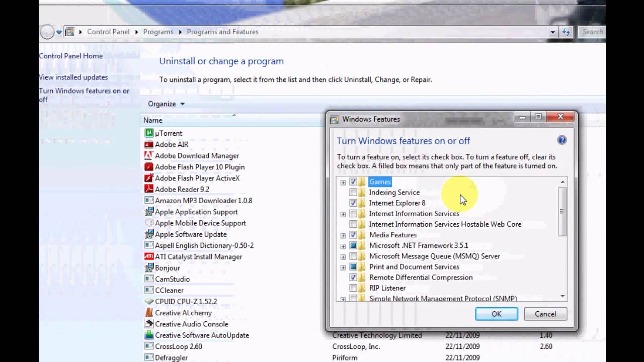Expand Microsoft Message Queue Server node
The height and width of the screenshot is (362, 644).
tap(343, 256)
